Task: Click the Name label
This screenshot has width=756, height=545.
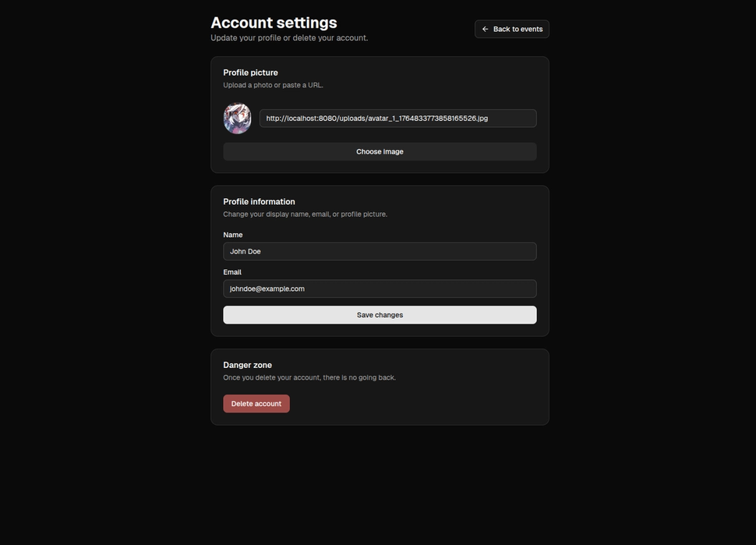Action: (233, 235)
